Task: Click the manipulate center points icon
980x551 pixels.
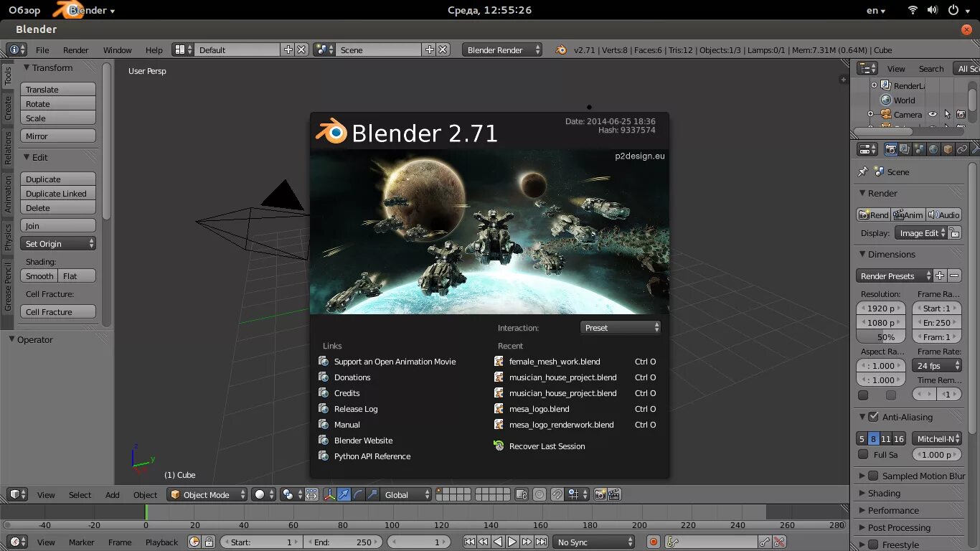Action: (311, 494)
